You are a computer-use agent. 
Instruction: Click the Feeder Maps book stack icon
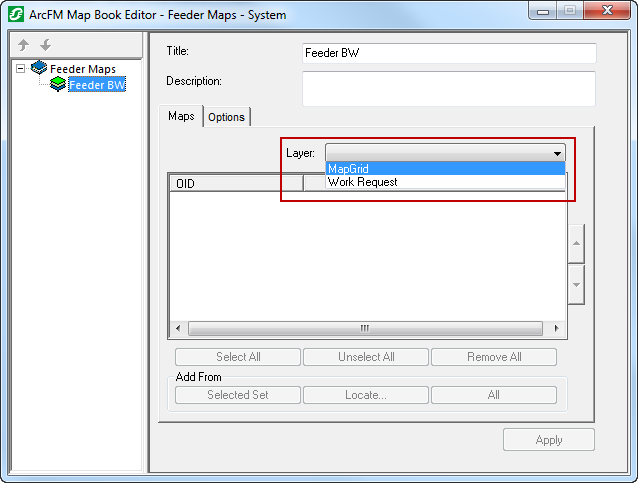40,69
